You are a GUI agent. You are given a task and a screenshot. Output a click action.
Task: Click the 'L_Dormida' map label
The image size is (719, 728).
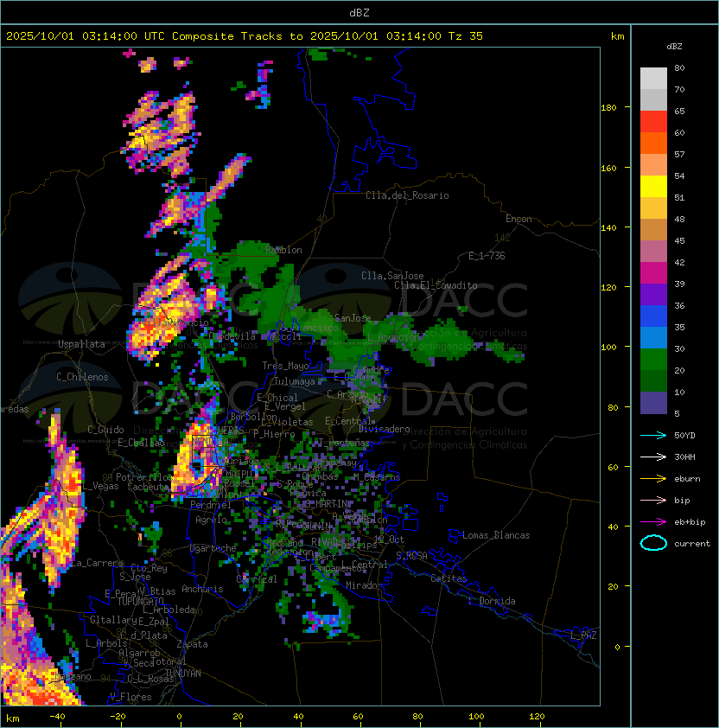[492, 601]
